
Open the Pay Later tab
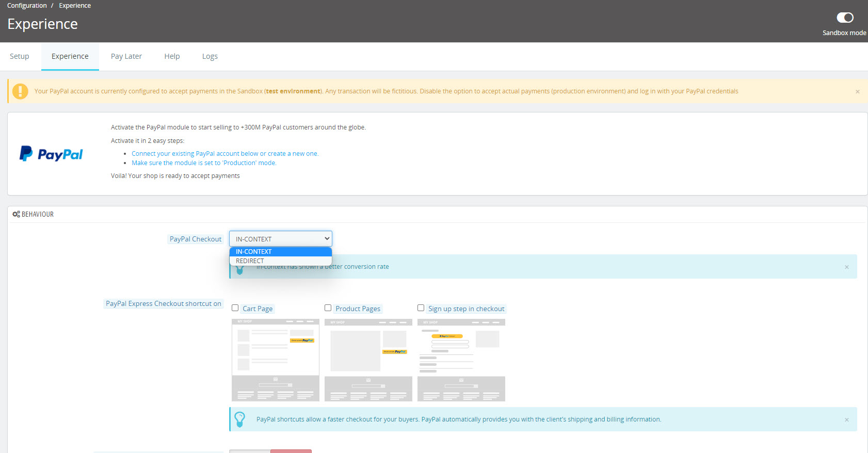tap(126, 56)
